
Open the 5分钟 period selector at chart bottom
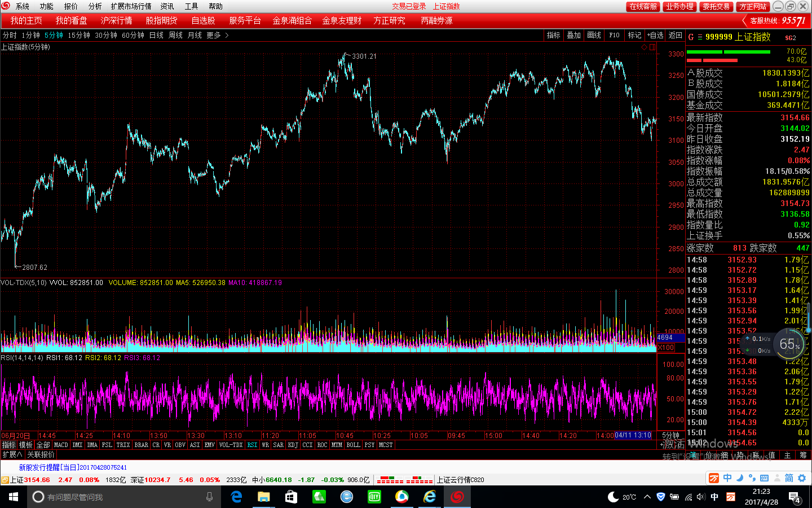670,436
